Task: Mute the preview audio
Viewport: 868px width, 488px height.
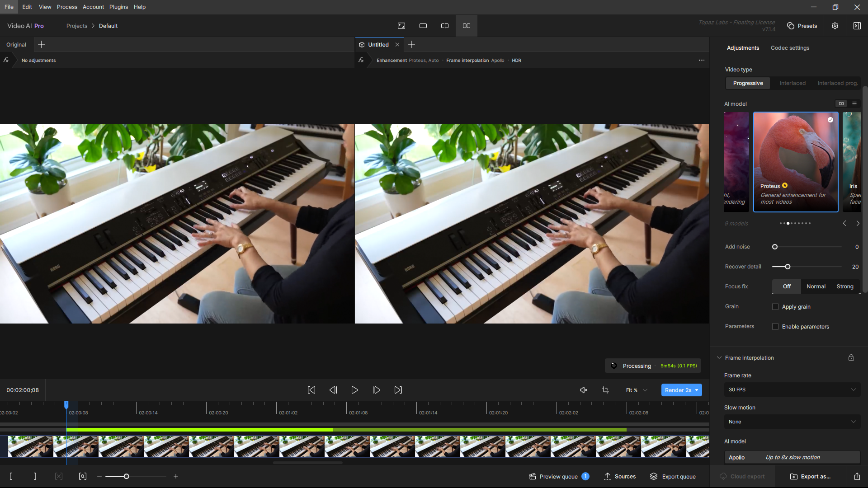Action: click(584, 390)
